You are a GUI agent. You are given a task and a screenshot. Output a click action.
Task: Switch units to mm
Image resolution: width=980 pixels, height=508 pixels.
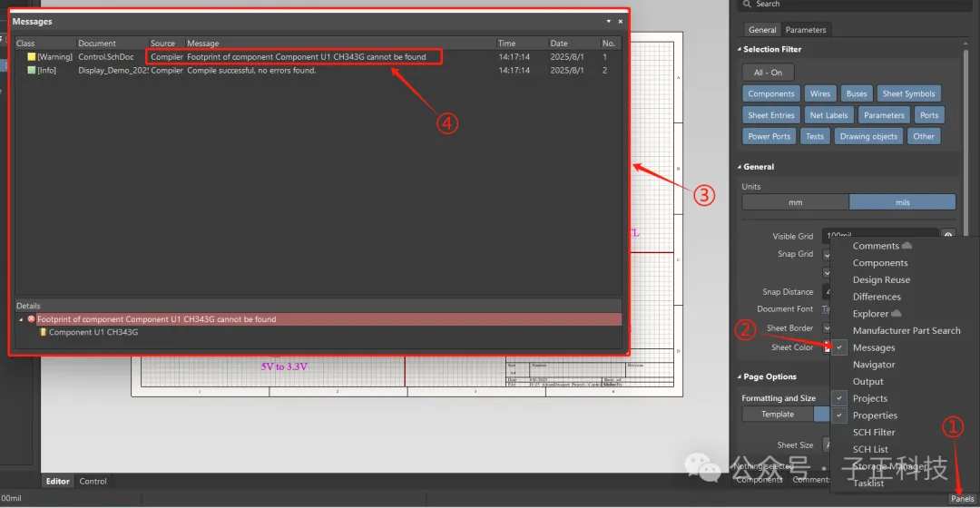[x=796, y=202]
